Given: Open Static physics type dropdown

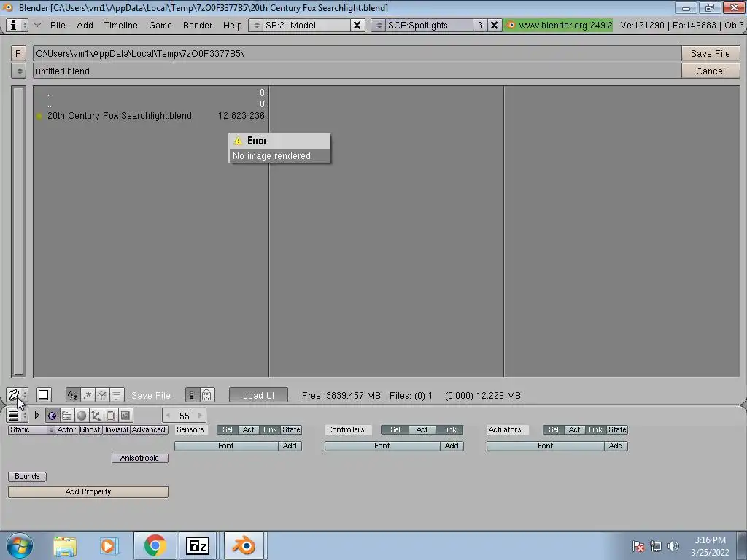Looking at the screenshot, I should [x=31, y=429].
